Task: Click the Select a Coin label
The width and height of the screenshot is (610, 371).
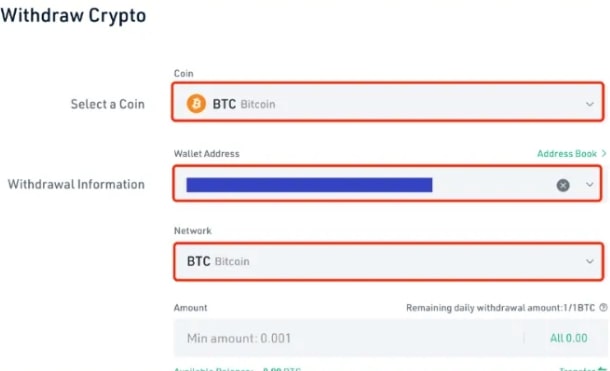Action: (x=107, y=104)
